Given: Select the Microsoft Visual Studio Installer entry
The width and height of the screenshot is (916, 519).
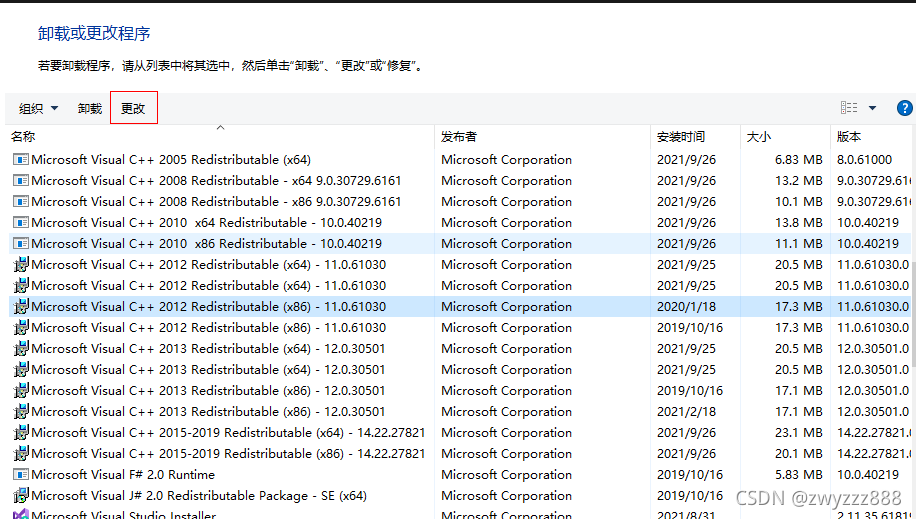Looking at the screenshot, I should [124, 514].
